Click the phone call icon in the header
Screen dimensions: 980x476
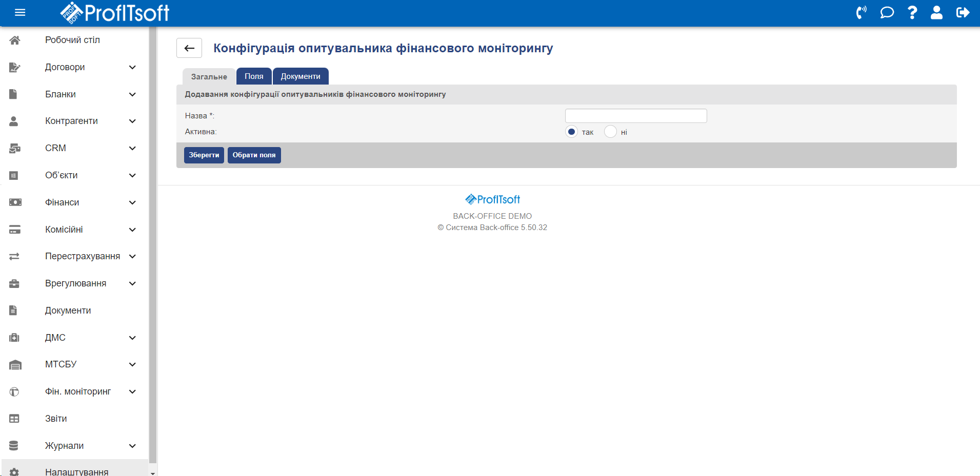coord(861,13)
